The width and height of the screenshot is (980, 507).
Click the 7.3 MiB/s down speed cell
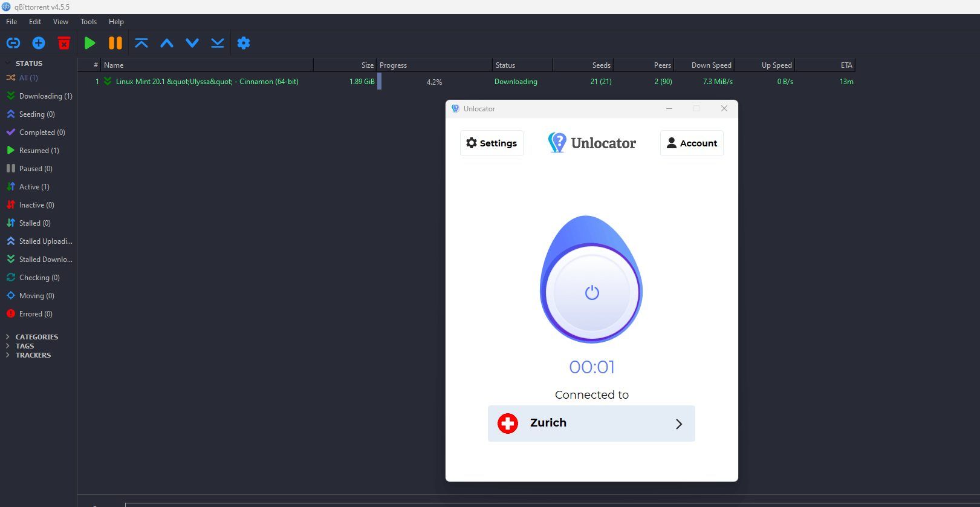(718, 82)
